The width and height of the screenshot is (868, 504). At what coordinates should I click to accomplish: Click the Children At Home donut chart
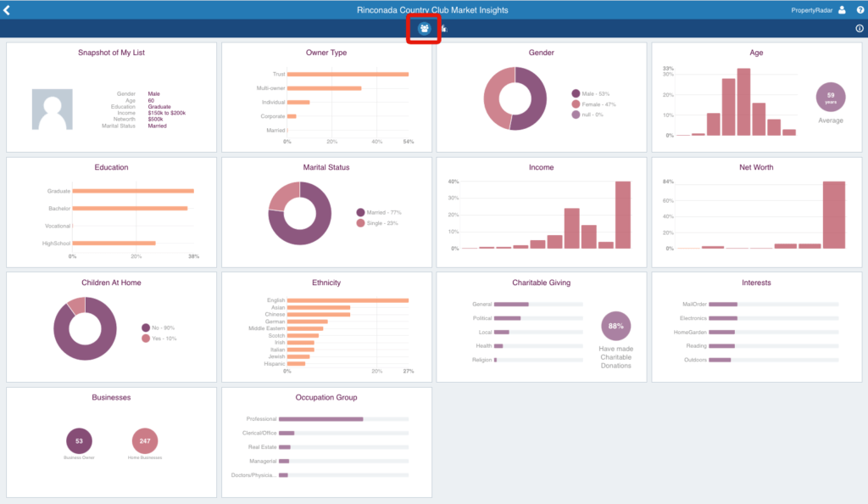85,328
